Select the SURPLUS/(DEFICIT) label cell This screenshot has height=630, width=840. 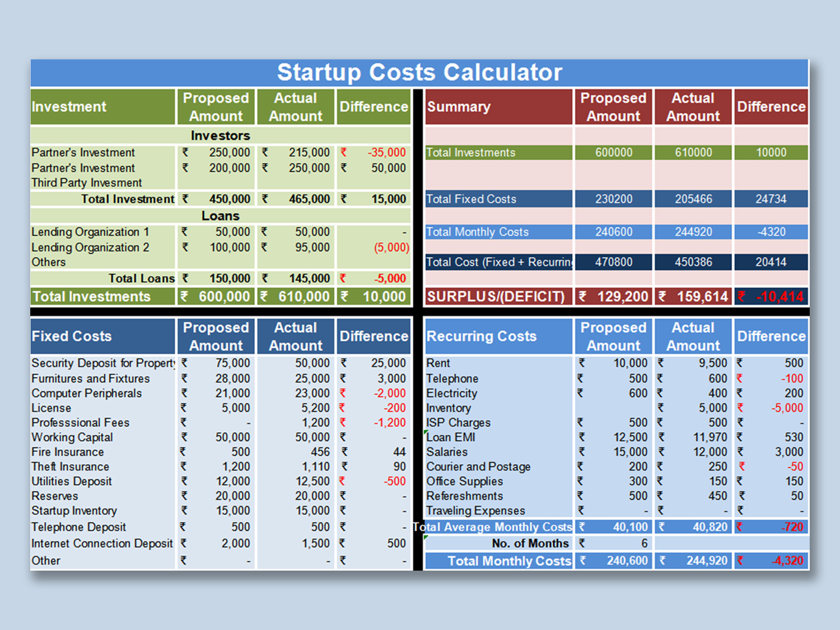[499, 297]
